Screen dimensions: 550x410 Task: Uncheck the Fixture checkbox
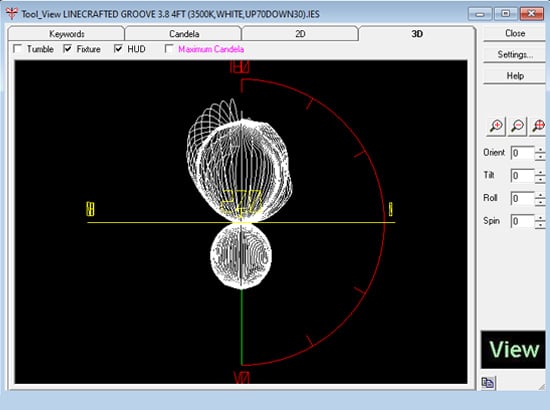[67, 49]
